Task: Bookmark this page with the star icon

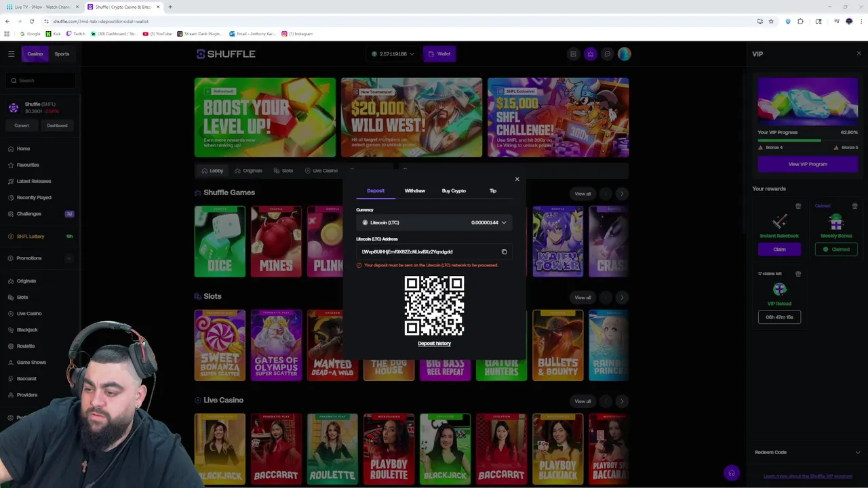Action: (x=771, y=21)
